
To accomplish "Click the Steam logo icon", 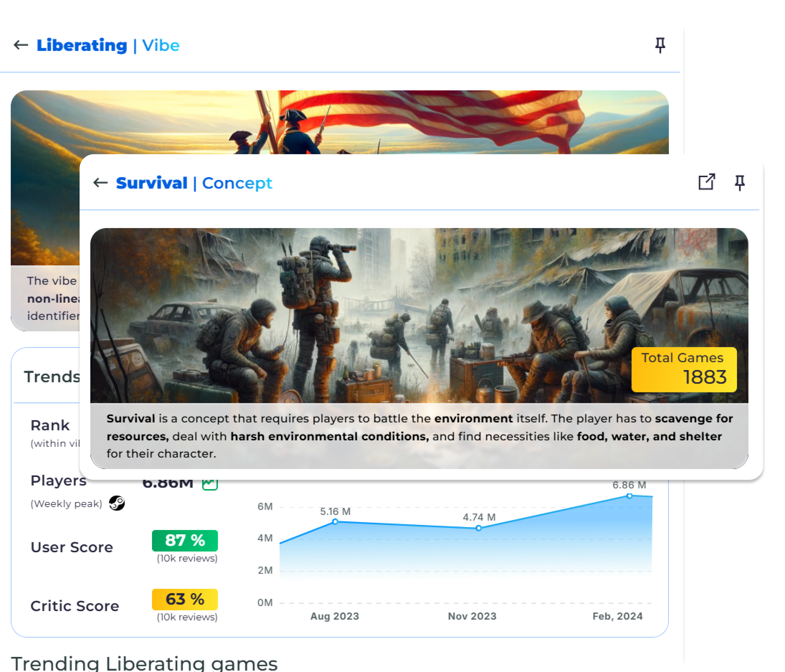I will (x=117, y=503).
